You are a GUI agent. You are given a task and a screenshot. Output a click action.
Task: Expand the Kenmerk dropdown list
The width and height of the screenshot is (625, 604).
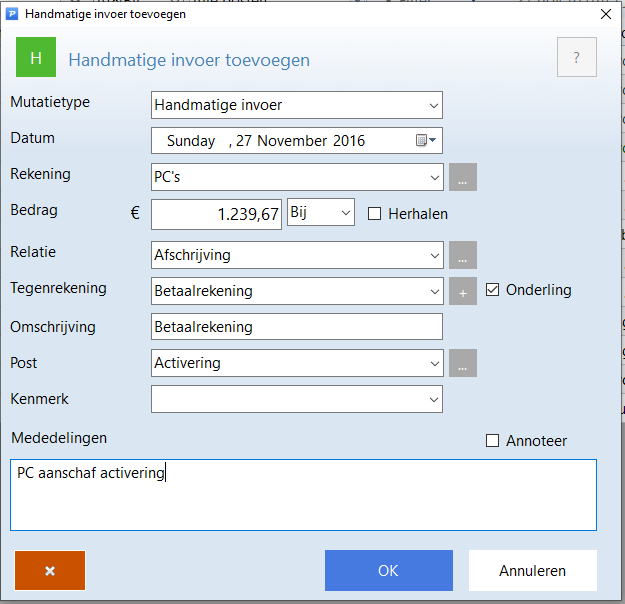(433, 399)
